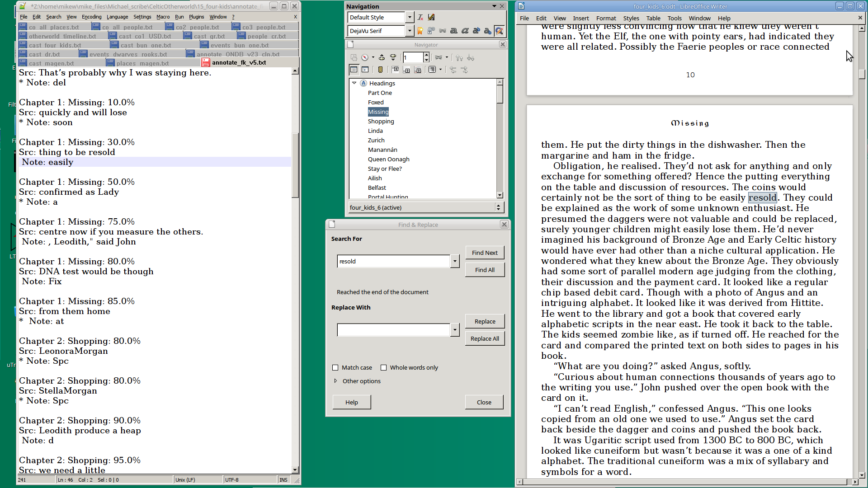Click the Navigator Header jump icon
Viewport: 868px width, 488px height.
tap(395, 70)
